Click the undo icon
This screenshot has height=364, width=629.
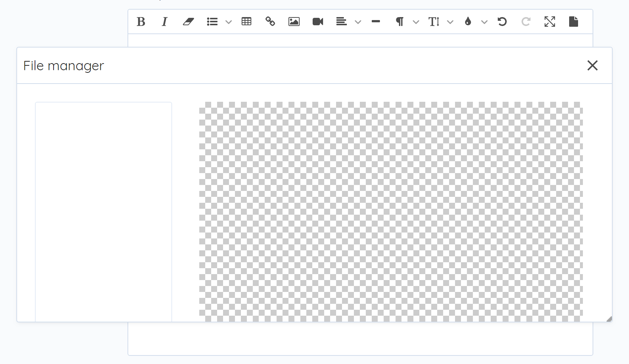pyautogui.click(x=502, y=22)
